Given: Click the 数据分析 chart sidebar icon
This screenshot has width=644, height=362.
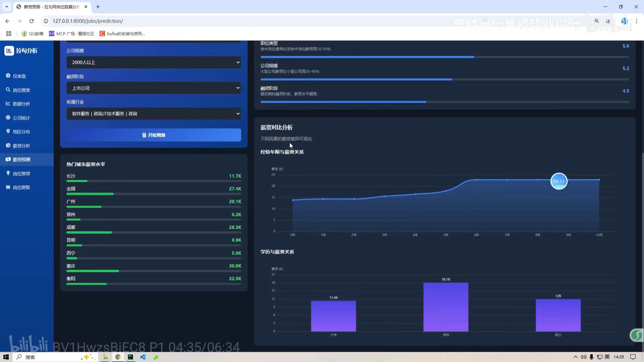Looking at the screenshot, I should point(8,104).
